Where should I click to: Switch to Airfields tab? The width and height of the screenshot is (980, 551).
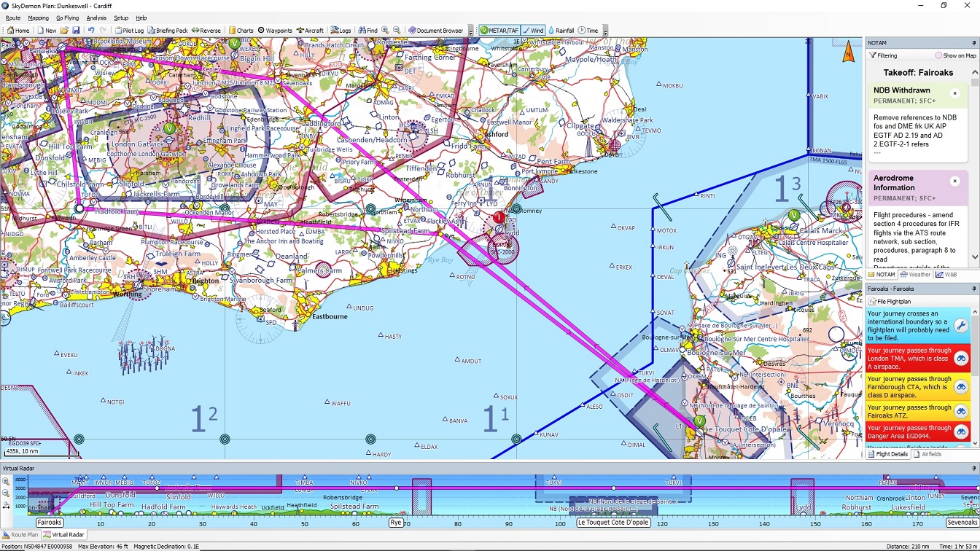(x=927, y=454)
